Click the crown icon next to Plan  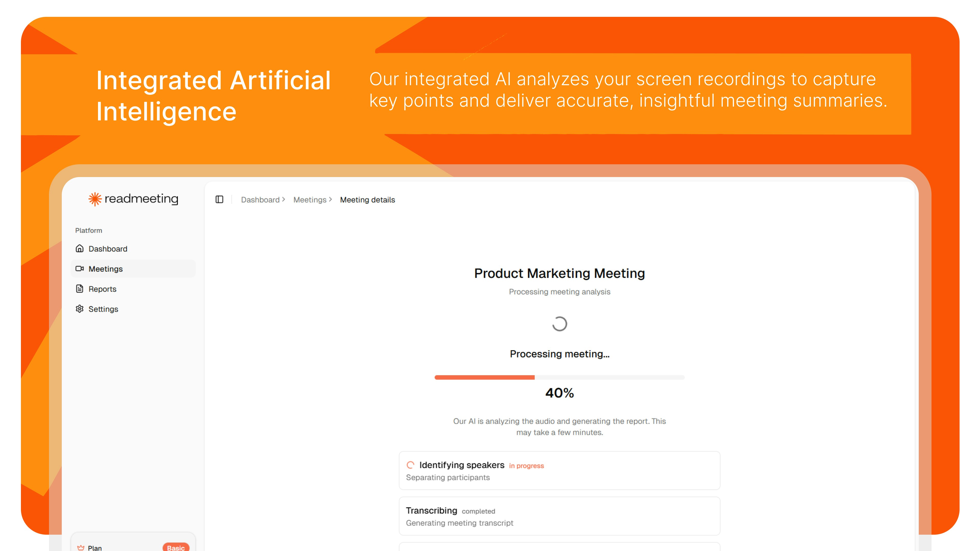point(81,548)
